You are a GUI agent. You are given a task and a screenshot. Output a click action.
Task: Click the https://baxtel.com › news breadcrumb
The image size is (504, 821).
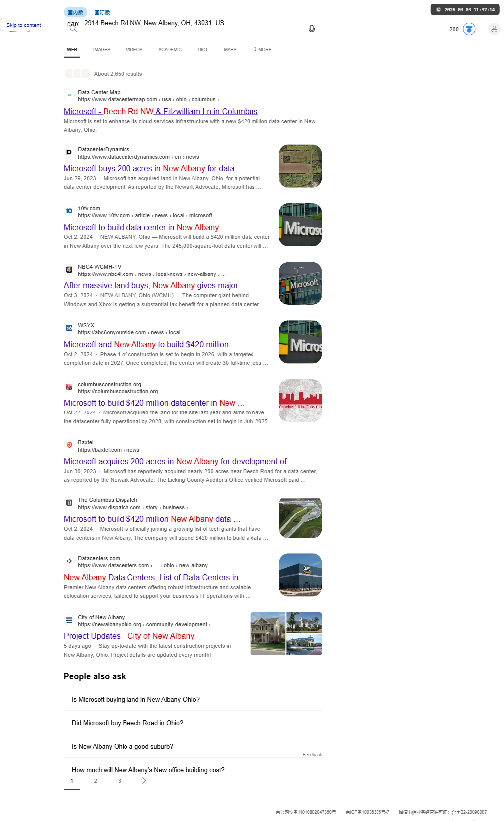point(109,450)
